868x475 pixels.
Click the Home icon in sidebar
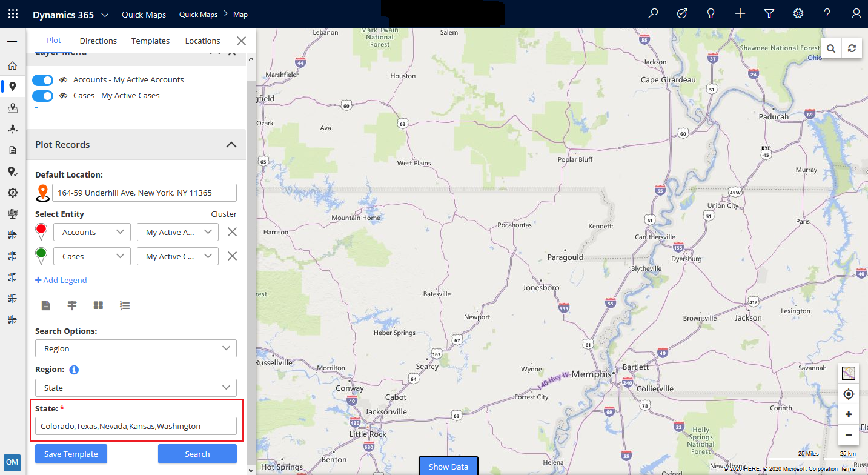12,65
